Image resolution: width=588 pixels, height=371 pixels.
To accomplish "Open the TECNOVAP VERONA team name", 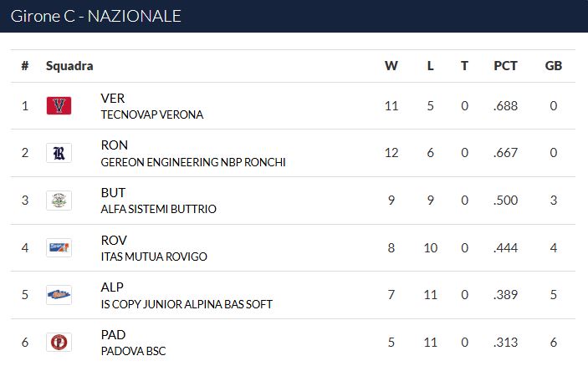I will (x=152, y=114).
